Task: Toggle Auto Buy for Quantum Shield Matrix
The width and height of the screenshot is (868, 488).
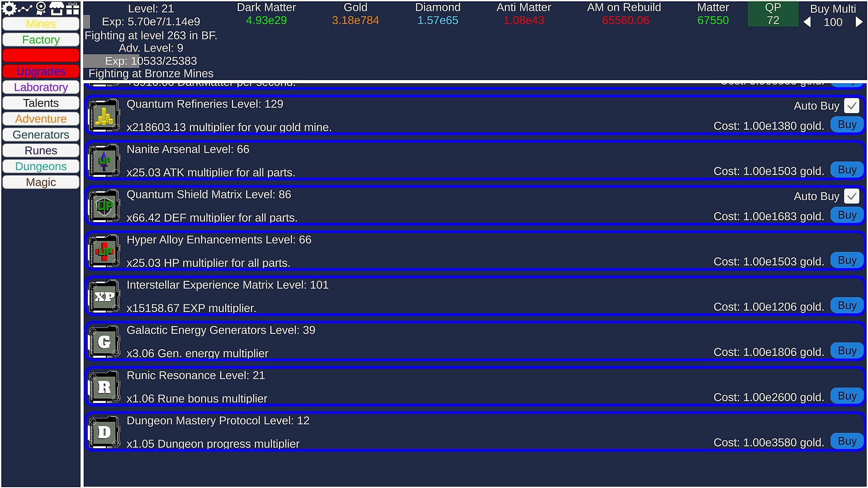Action: pos(852,196)
